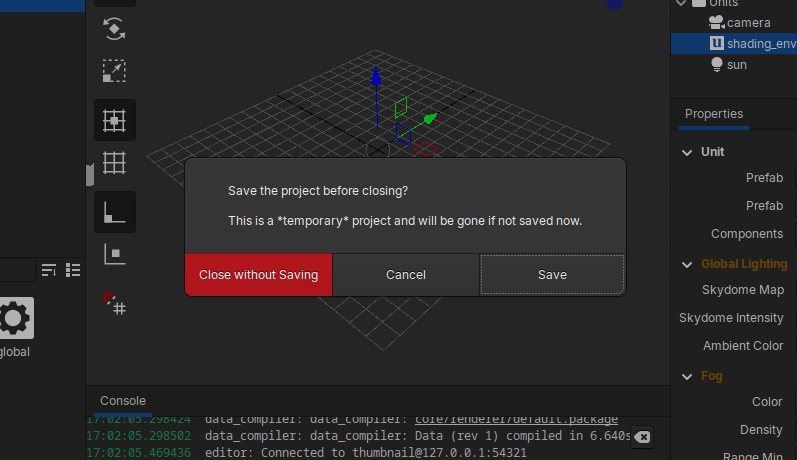Image resolution: width=797 pixels, height=460 pixels.
Task: Switch to the list view icon
Action: [73, 270]
